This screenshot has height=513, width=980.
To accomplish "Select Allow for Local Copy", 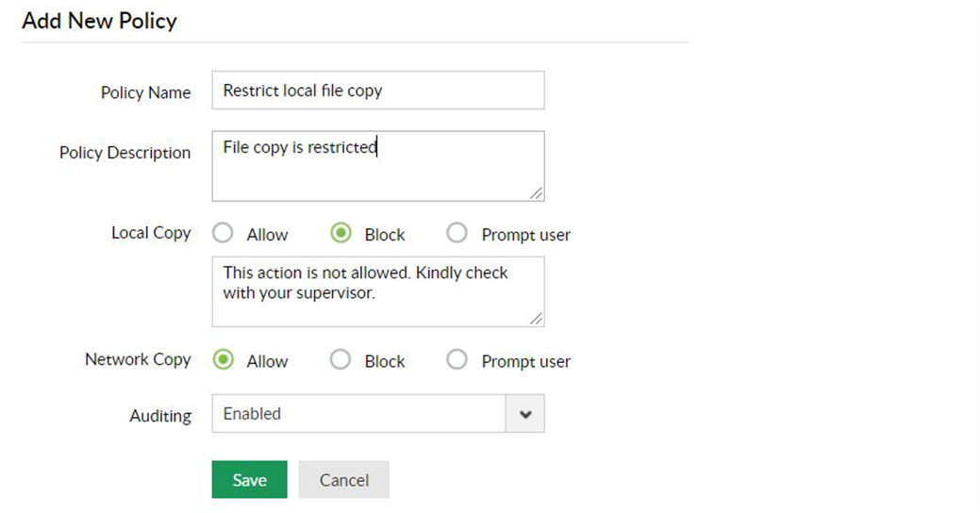I will [224, 233].
